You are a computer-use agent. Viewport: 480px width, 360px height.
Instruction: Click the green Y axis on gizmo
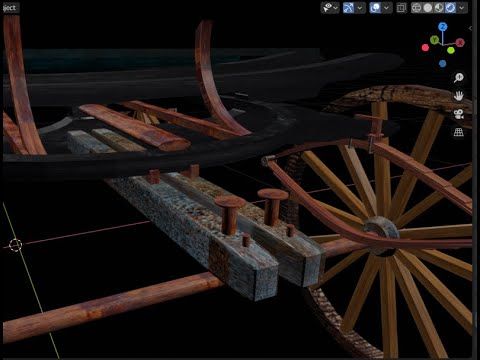[434, 40]
